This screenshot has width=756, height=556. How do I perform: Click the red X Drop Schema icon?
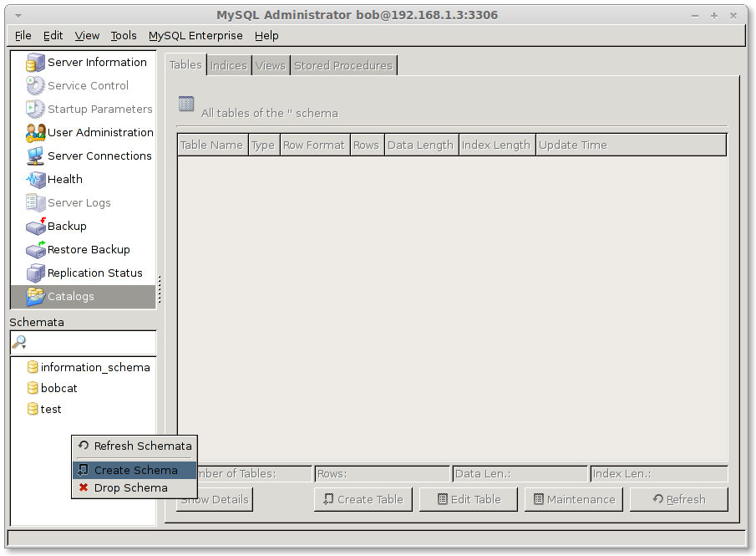tap(84, 487)
